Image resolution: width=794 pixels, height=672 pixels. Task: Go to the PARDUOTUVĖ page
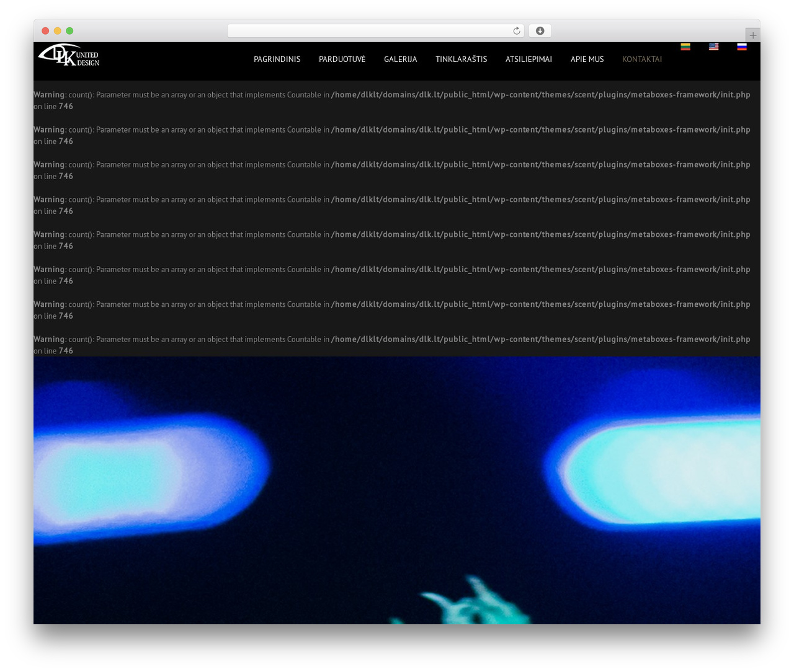(342, 60)
